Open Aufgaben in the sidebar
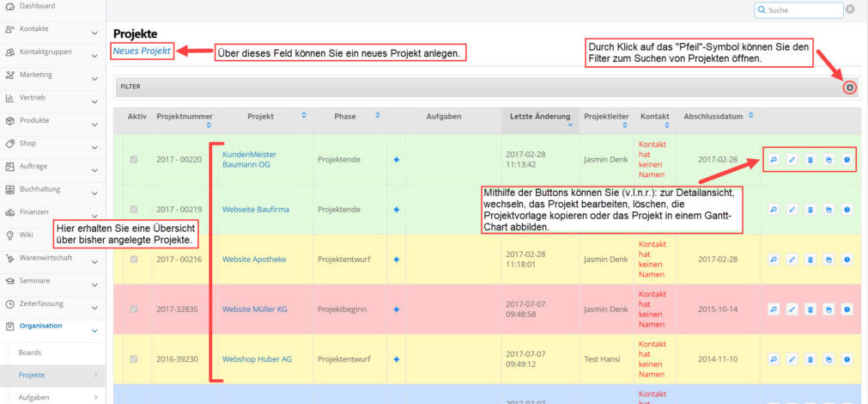Screen dimensions: 868x404 (x=33, y=397)
